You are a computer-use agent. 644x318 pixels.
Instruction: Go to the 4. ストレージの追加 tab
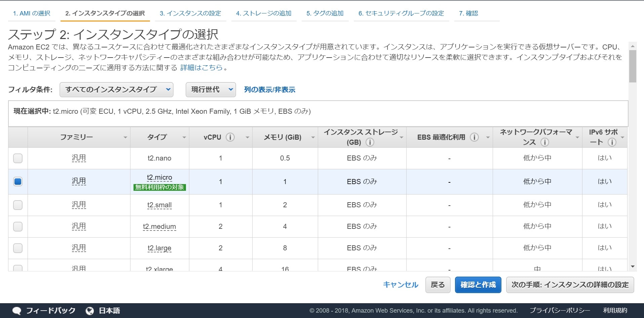pyautogui.click(x=264, y=13)
